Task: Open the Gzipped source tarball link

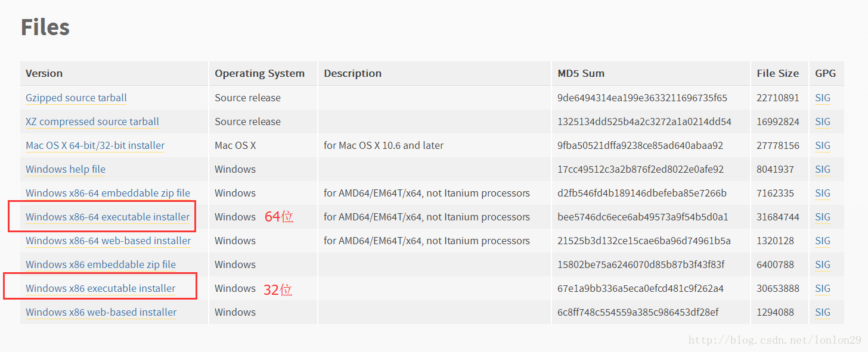Action: [x=76, y=98]
